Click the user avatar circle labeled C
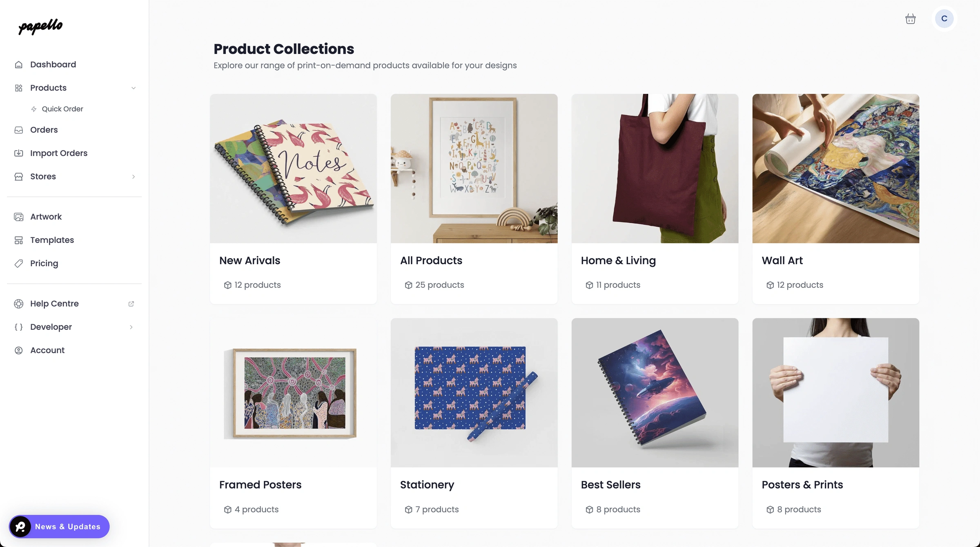This screenshot has width=980, height=547. pyautogui.click(x=944, y=18)
